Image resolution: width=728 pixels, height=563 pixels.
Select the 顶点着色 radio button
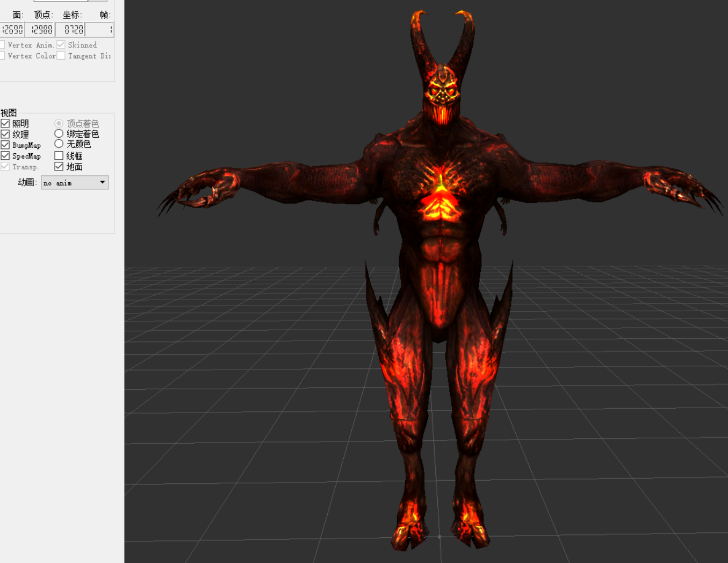point(59,124)
